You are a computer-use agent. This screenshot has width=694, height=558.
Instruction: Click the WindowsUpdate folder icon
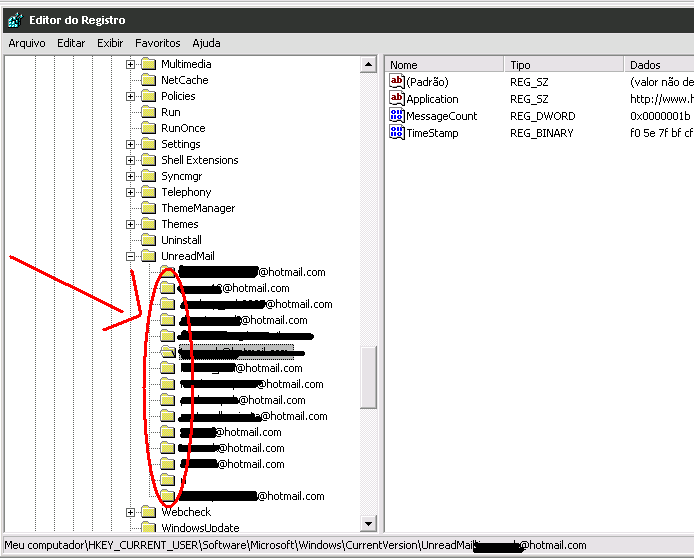click(149, 528)
